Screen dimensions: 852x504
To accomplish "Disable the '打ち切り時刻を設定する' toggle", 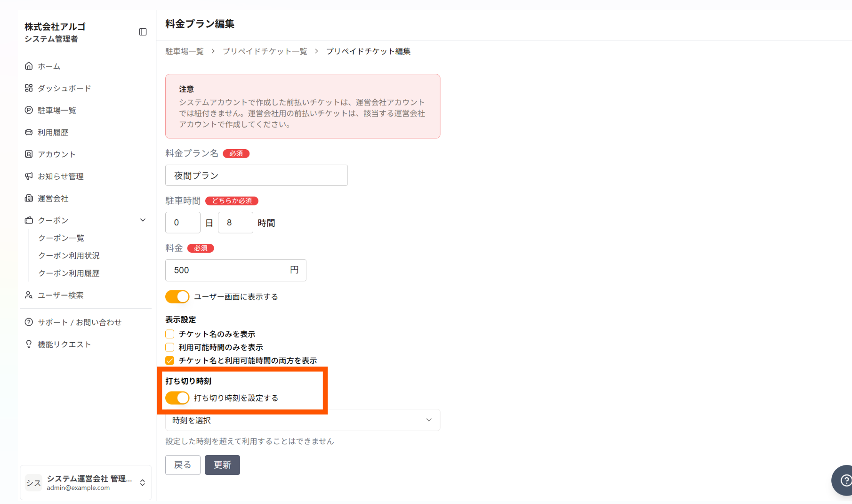I will (x=177, y=398).
